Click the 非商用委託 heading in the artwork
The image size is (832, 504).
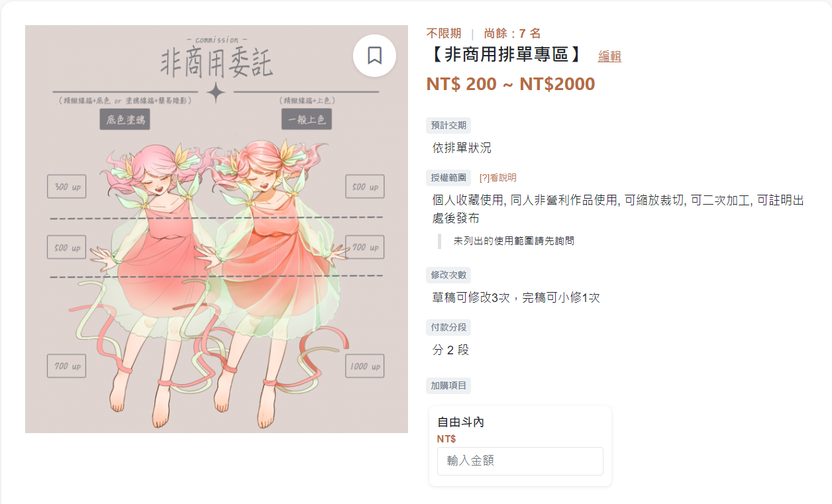click(x=217, y=64)
